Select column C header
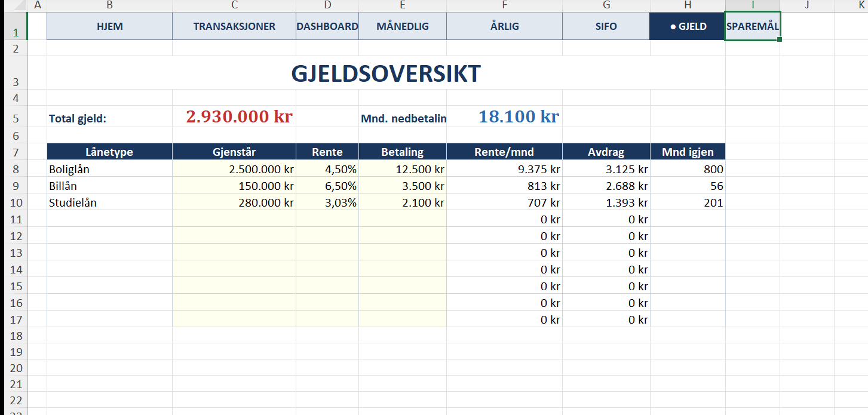868x415 pixels. pos(234,5)
